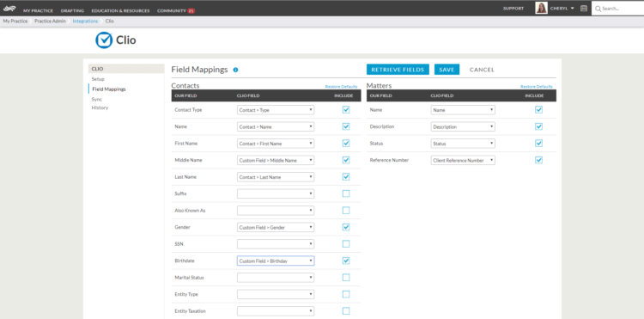The width and height of the screenshot is (644, 319).
Task: Enable Include for Also Known As
Action: tap(346, 211)
